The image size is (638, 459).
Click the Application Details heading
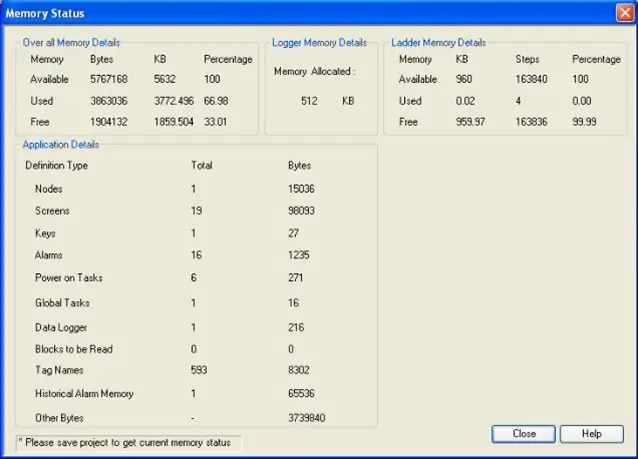[61, 144]
